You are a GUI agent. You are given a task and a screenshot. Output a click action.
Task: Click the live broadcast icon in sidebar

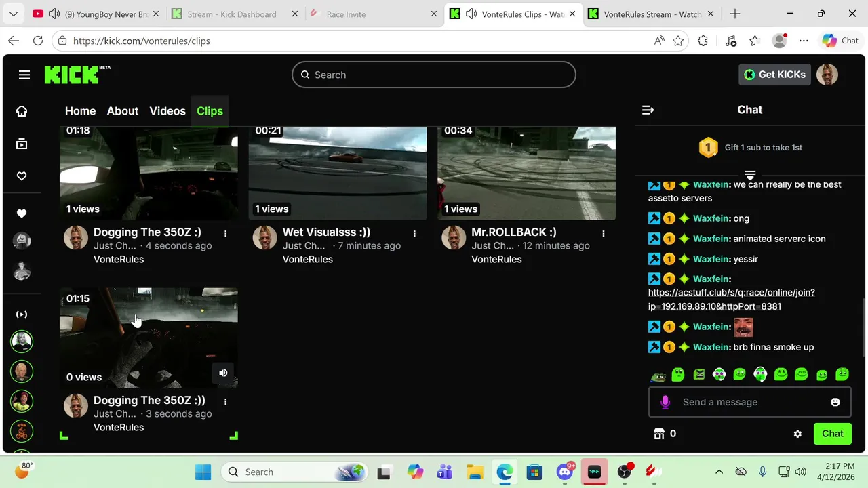[x=22, y=314]
